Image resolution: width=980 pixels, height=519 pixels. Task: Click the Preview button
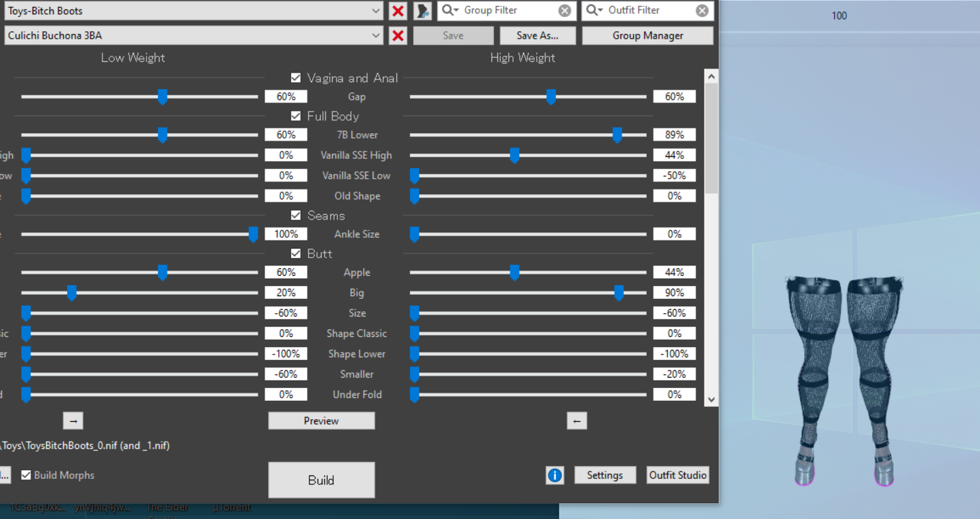321,420
